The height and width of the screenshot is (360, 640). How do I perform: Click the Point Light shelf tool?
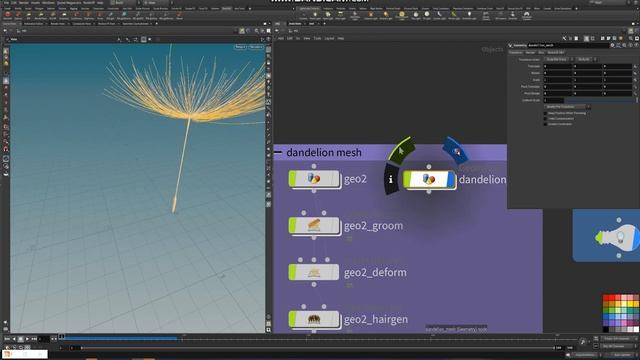tap(315, 16)
